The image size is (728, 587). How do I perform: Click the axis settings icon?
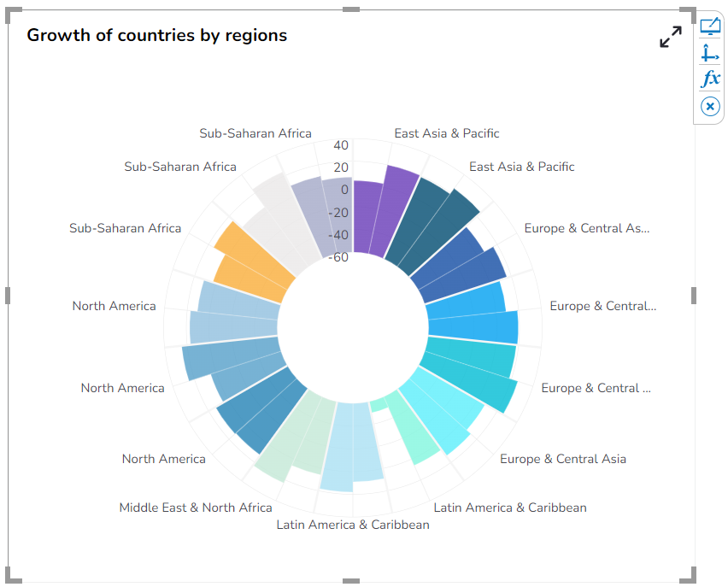710,53
